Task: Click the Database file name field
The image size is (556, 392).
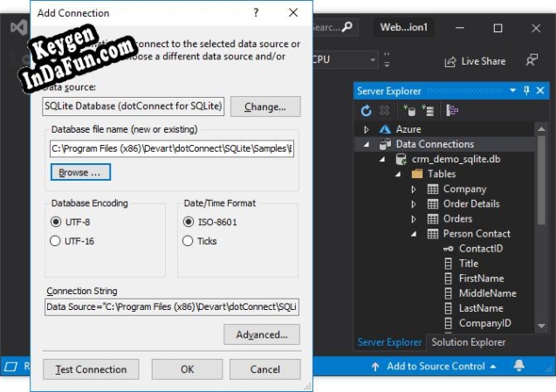Action: 172,148
